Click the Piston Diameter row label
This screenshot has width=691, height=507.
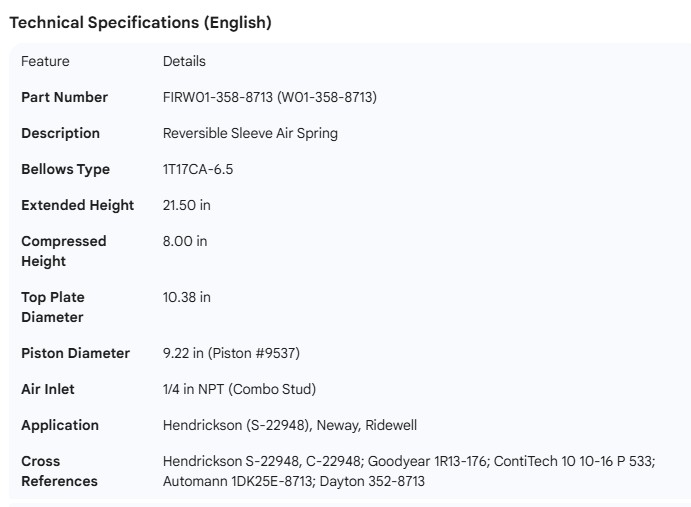[x=75, y=353]
